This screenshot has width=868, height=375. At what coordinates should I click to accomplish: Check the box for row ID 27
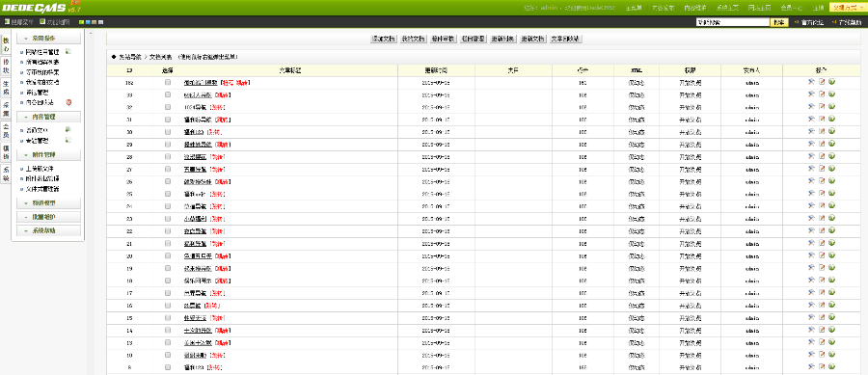pyautogui.click(x=168, y=169)
